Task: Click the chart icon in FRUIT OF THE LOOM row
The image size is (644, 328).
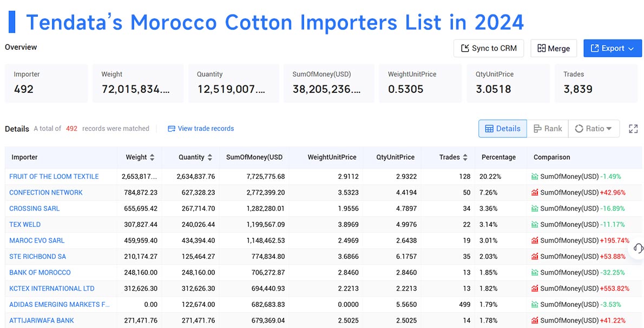Action: pyautogui.click(x=535, y=177)
